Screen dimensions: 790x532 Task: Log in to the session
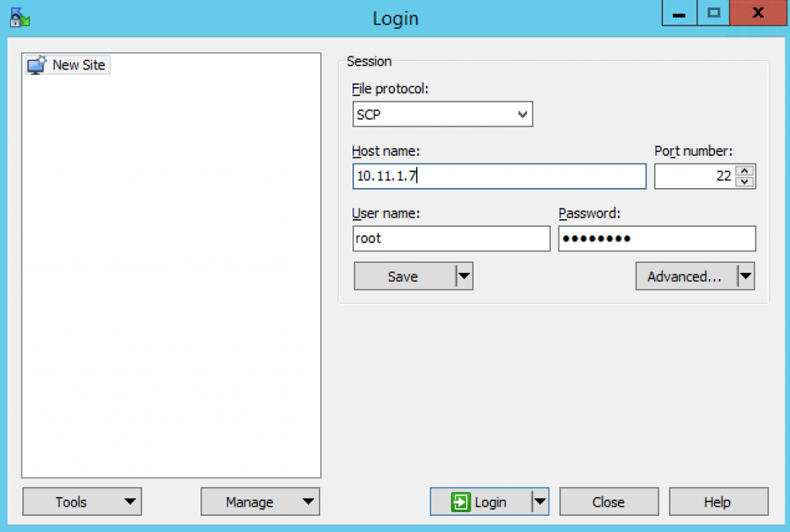[481, 502]
